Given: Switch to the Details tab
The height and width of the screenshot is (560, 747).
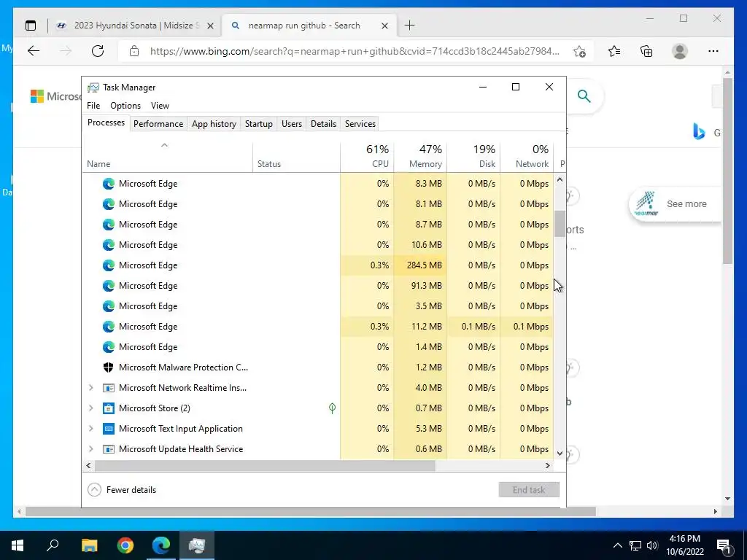Looking at the screenshot, I should coord(323,124).
